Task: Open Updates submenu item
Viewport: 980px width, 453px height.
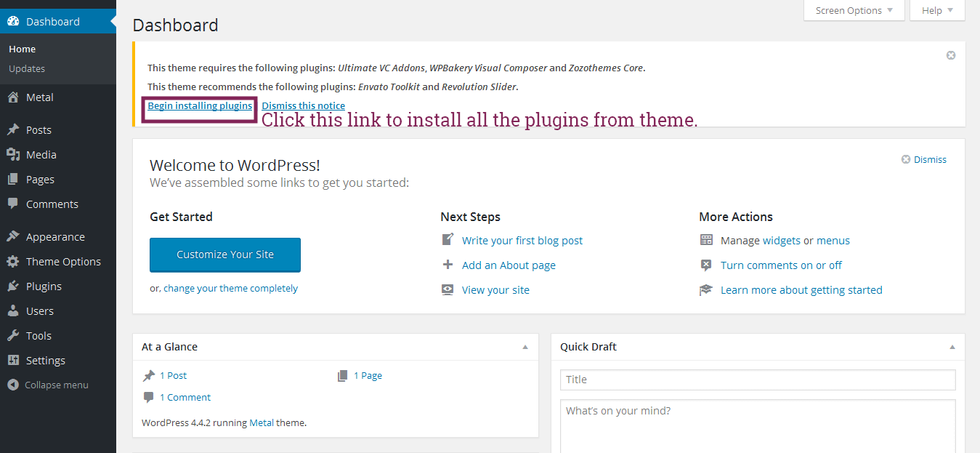Action: [27, 69]
